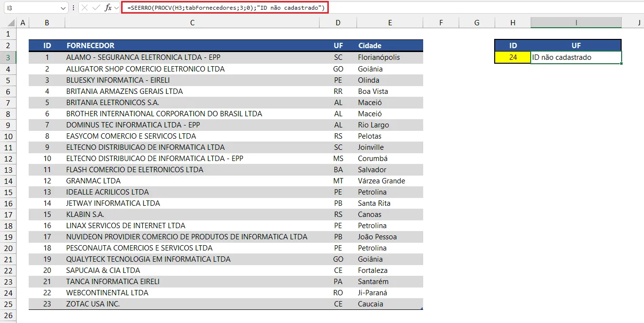Select 'GRANMAC LTDA' cell
Image resolution: width=644 pixels, height=323 pixels.
click(x=193, y=180)
